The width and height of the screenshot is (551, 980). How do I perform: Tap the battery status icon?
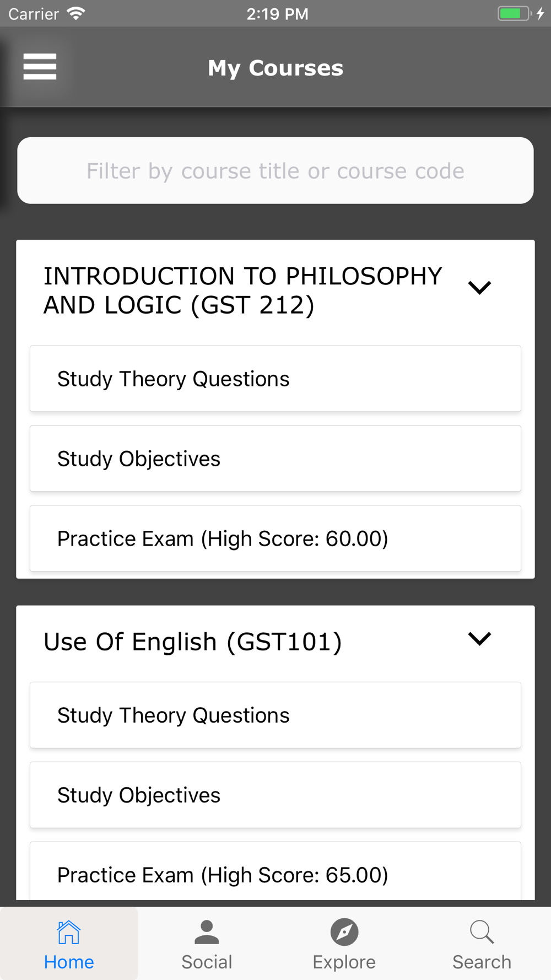coord(514,13)
